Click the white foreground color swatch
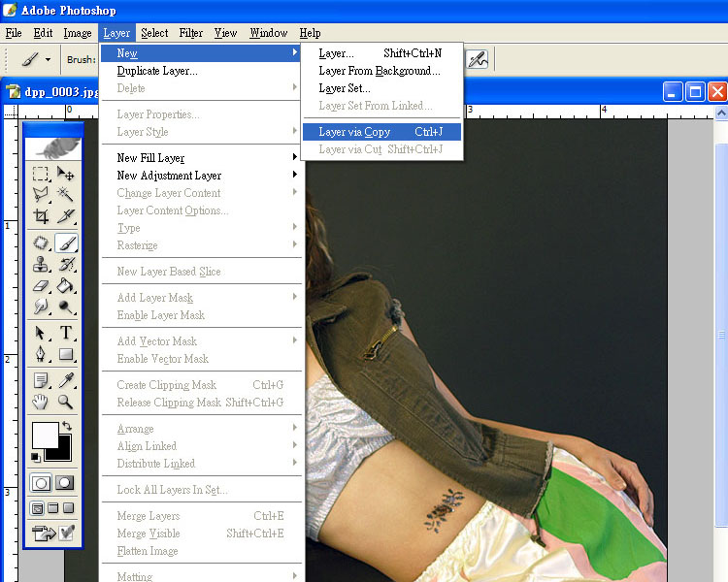 (x=44, y=436)
